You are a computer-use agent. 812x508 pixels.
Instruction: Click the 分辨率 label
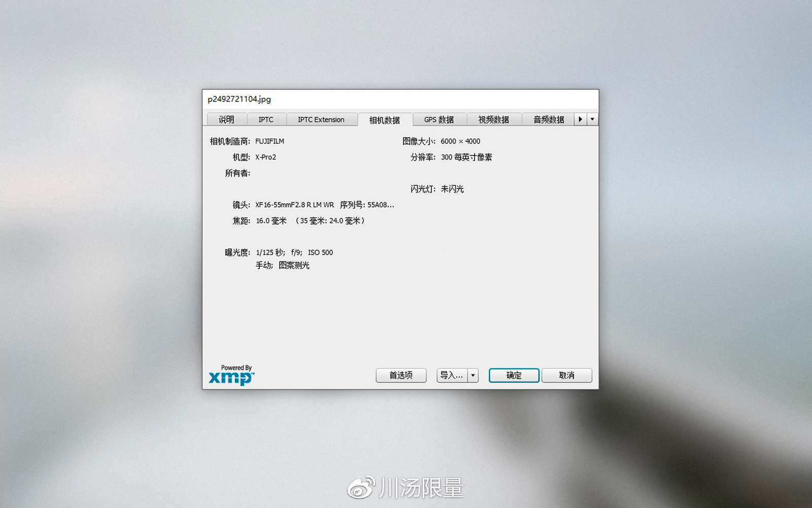(423, 157)
